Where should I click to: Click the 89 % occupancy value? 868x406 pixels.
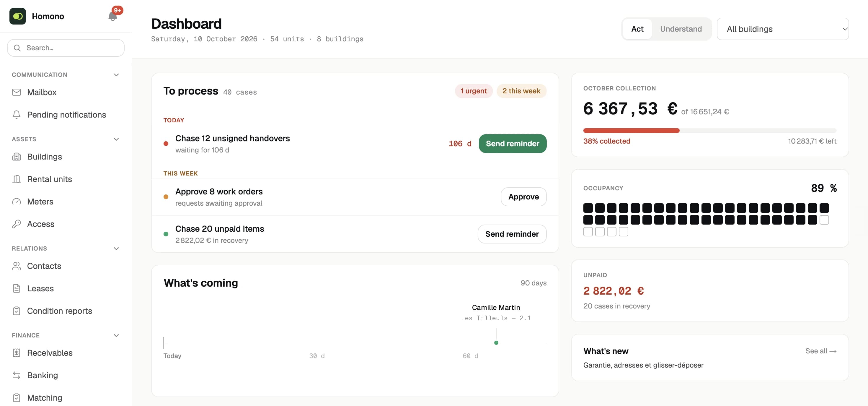823,188
